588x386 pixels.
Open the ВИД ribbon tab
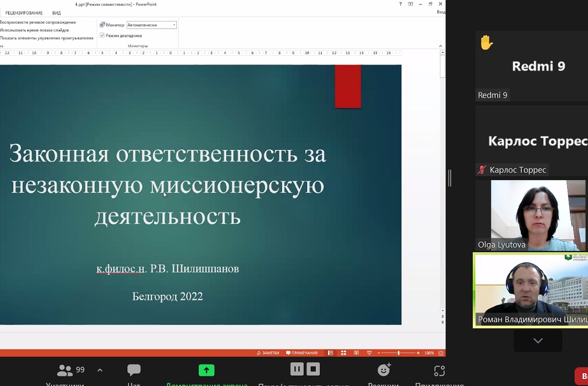[x=56, y=13]
